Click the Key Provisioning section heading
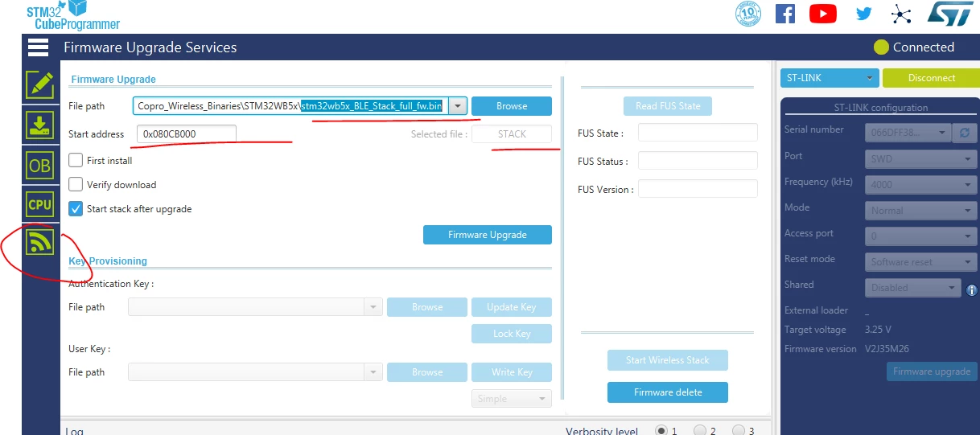Screen dimensions: 980x435 tap(108, 261)
